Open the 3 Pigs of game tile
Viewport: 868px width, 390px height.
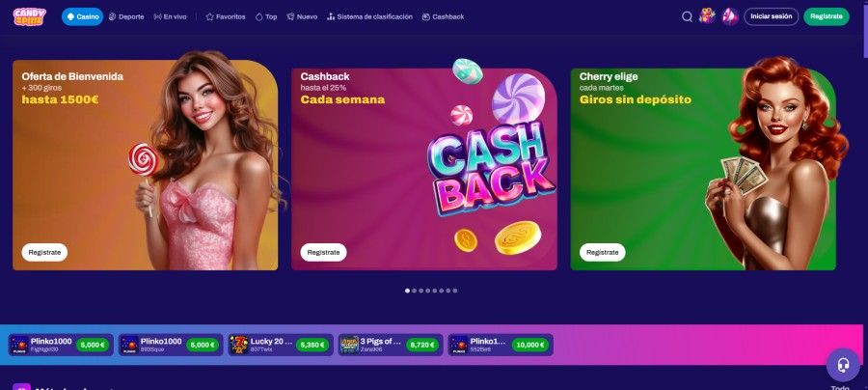pos(391,345)
